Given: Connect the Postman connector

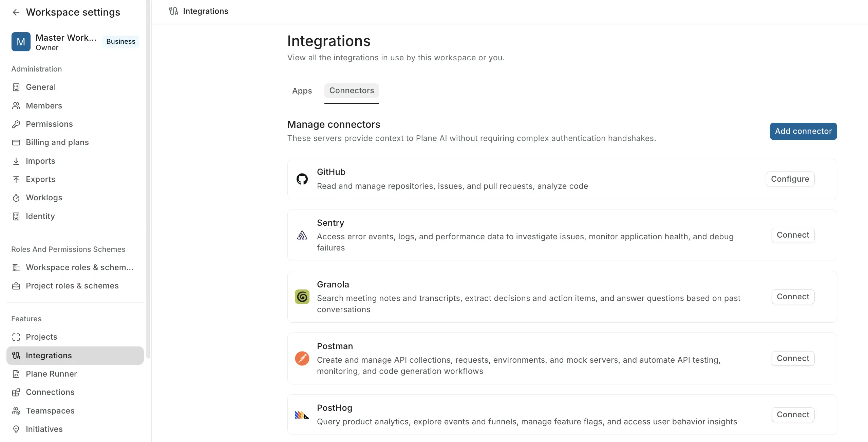Looking at the screenshot, I should [793, 359].
